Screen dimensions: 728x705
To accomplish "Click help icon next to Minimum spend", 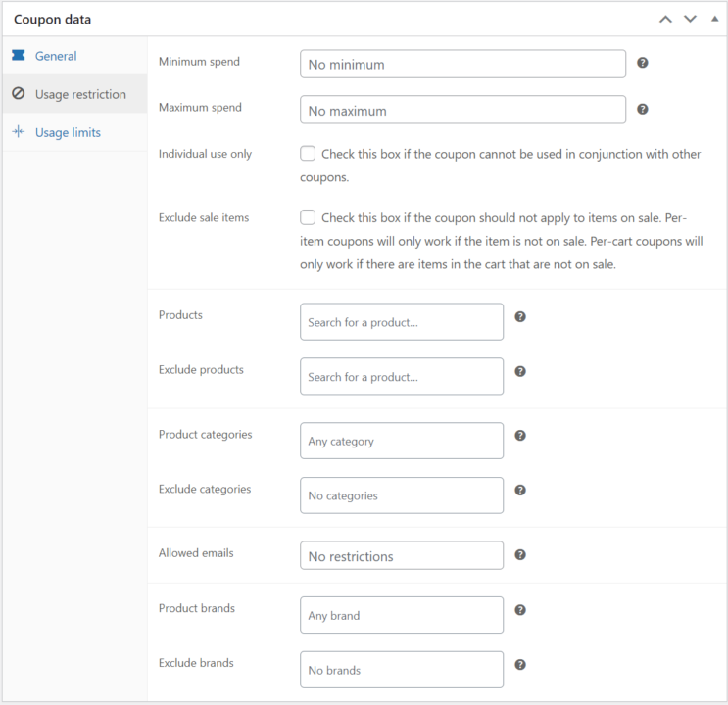I will pyautogui.click(x=643, y=63).
